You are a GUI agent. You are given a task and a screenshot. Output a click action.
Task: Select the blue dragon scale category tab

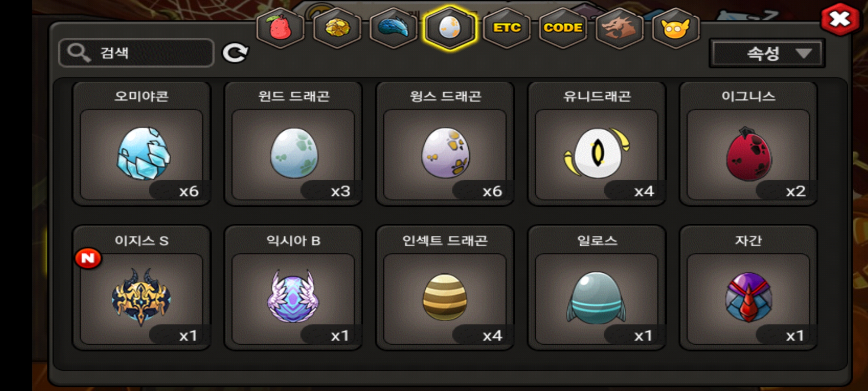[393, 28]
